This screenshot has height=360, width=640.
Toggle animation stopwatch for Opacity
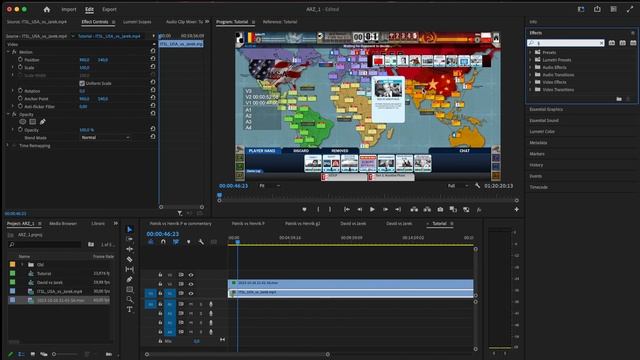pyautogui.click(x=20, y=130)
